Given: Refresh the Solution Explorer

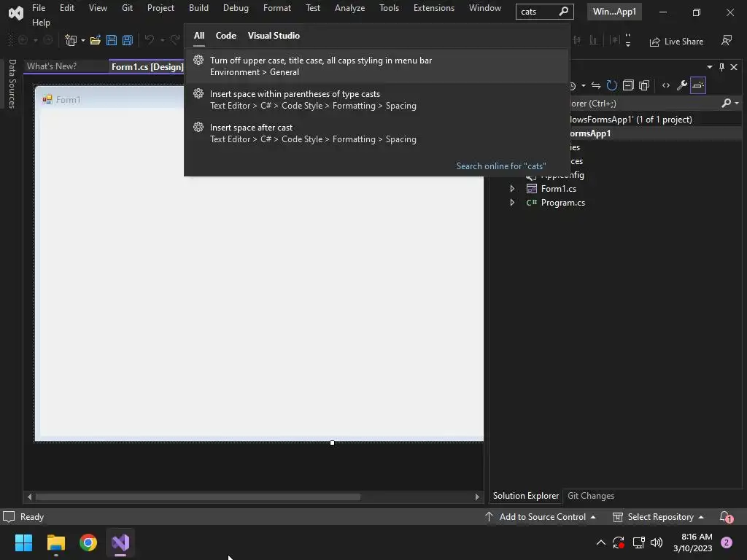Looking at the screenshot, I should point(612,85).
